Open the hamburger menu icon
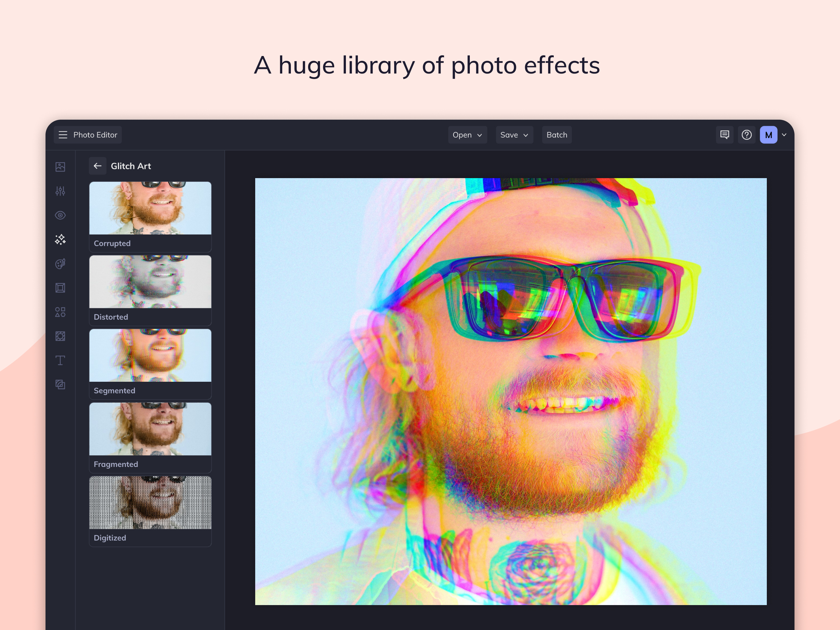Viewport: 840px width, 630px height. pos(63,135)
